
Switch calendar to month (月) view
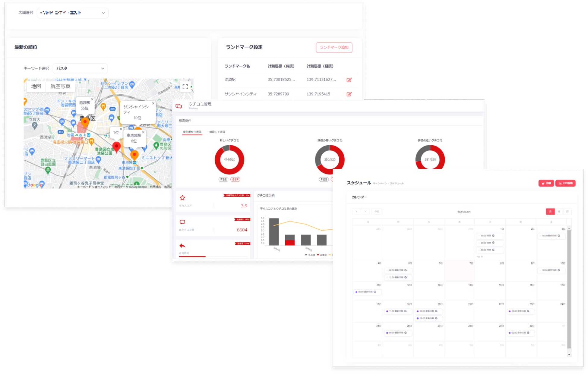coord(550,212)
